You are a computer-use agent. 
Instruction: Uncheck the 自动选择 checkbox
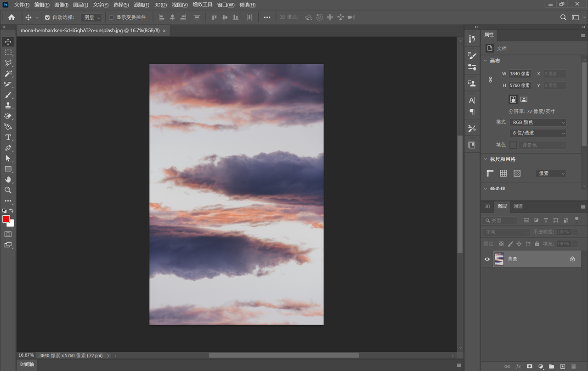47,17
